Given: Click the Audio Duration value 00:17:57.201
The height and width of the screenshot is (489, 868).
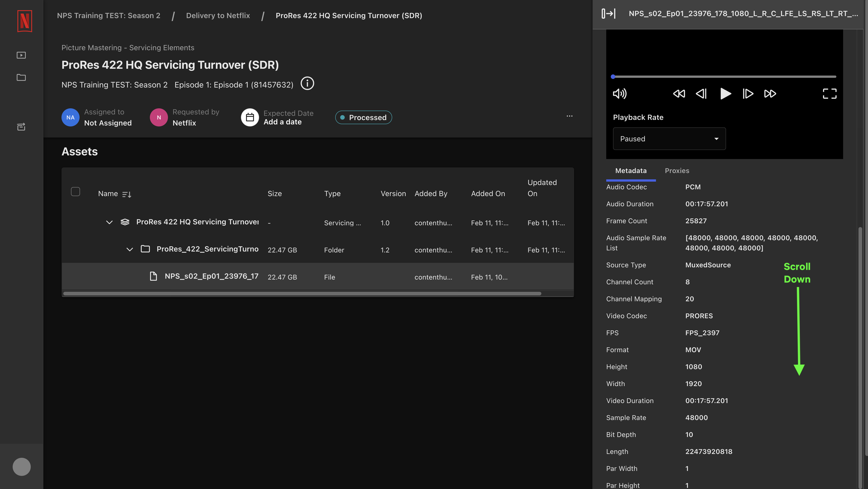Looking at the screenshot, I should (707, 204).
